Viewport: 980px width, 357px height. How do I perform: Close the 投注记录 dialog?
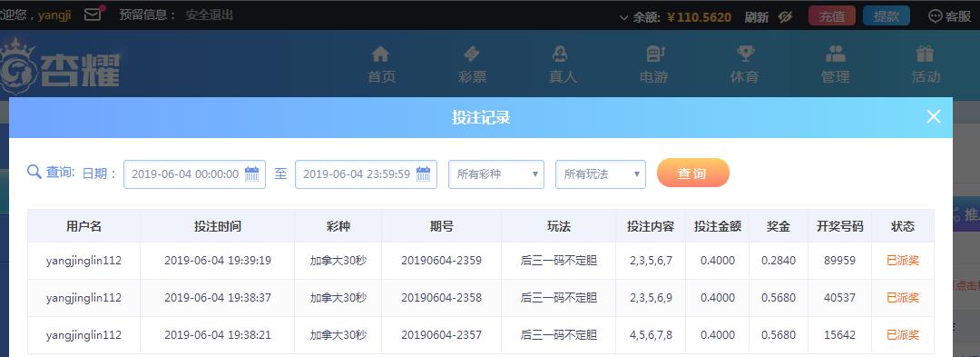coord(933,116)
